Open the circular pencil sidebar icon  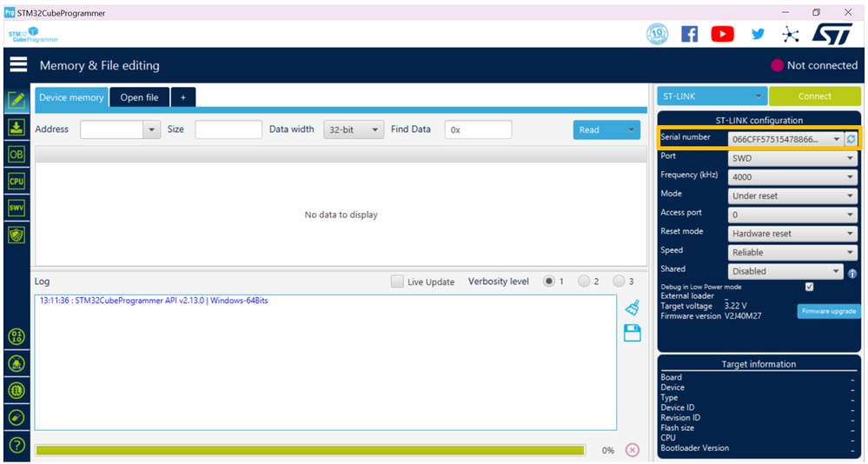coord(17,417)
